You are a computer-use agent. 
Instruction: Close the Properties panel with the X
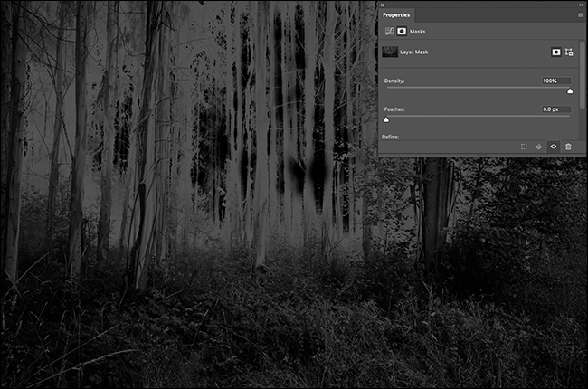pyautogui.click(x=383, y=5)
